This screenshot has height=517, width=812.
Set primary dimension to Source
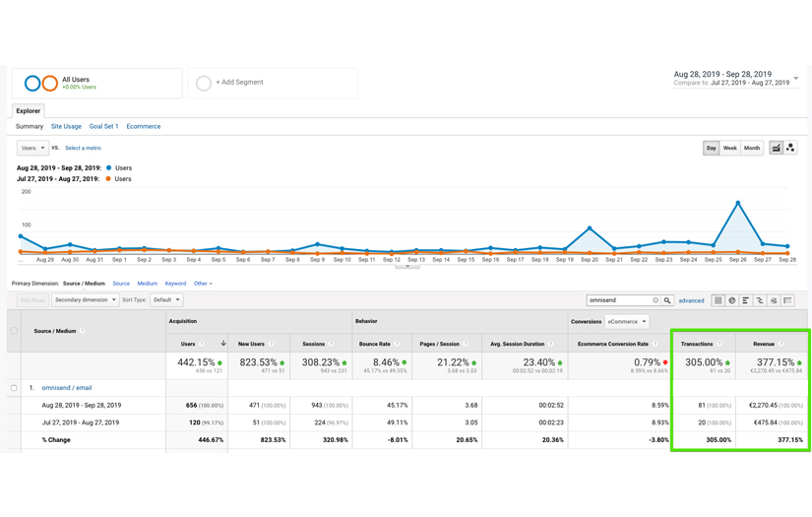121,284
